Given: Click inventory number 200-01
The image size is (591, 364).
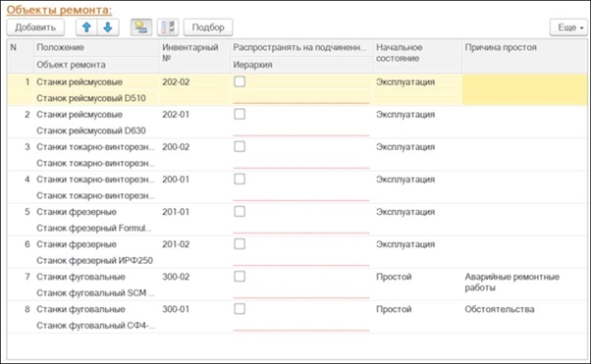Looking at the screenshot, I should click(176, 179).
